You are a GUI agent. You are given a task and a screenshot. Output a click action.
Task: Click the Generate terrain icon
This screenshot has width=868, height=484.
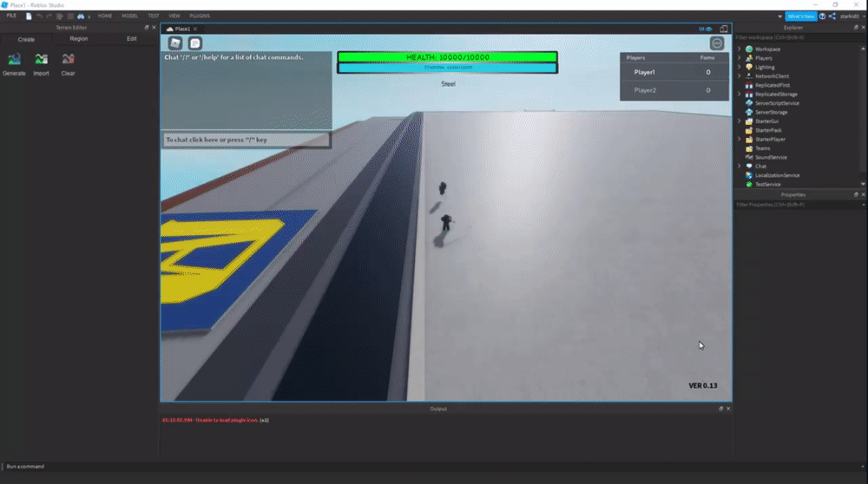pos(15,59)
